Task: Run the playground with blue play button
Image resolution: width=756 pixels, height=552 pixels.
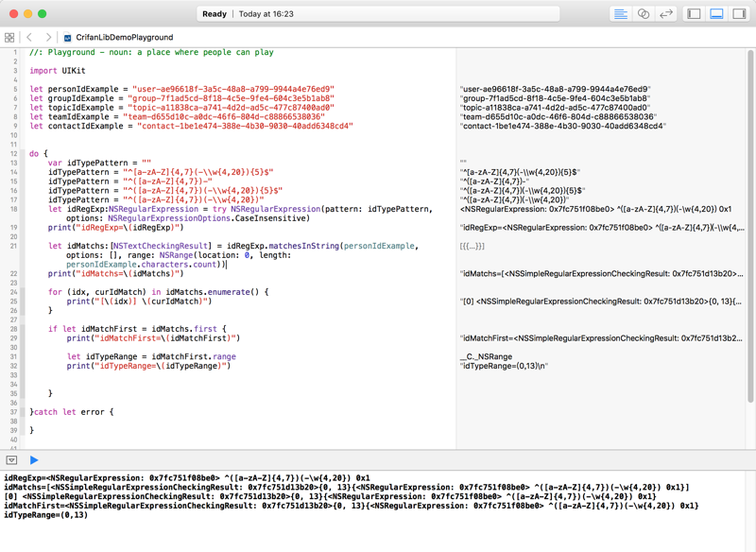Action: coord(34,460)
